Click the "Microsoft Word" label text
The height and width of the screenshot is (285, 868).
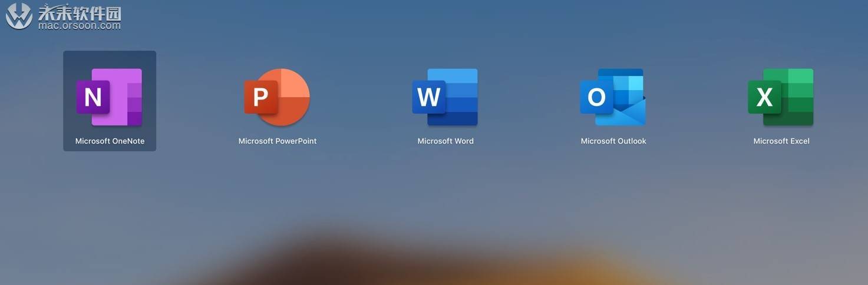point(445,141)
